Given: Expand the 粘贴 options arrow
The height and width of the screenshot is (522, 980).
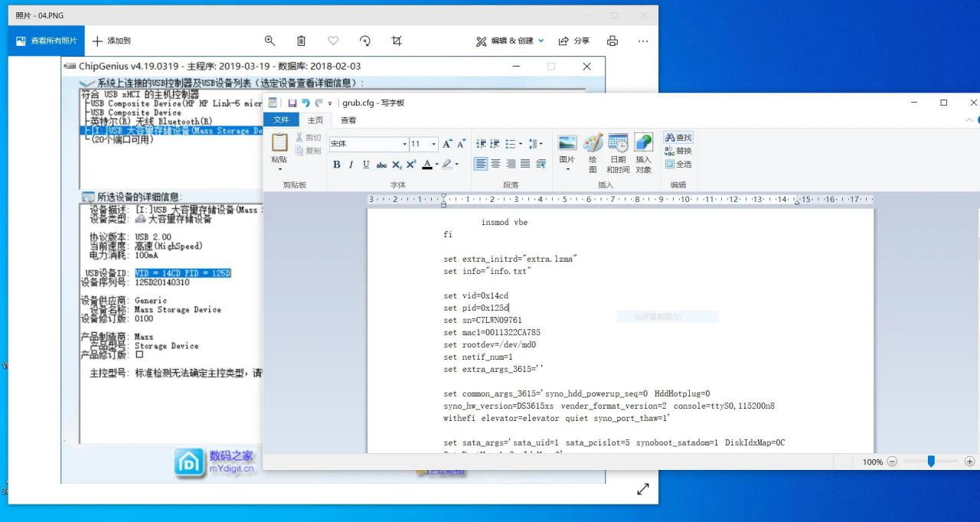Looking at the screenshot, I should (x=279, y=168).
